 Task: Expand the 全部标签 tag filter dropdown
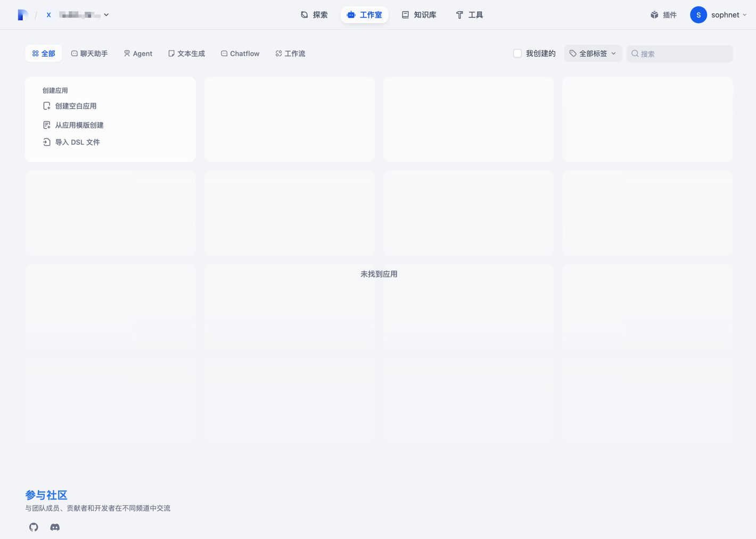coord(593,53)
